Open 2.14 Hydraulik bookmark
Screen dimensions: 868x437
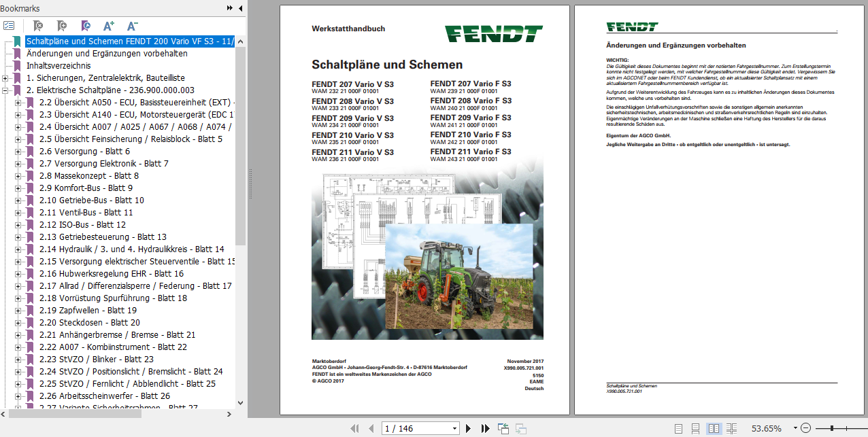click(132, 249)
